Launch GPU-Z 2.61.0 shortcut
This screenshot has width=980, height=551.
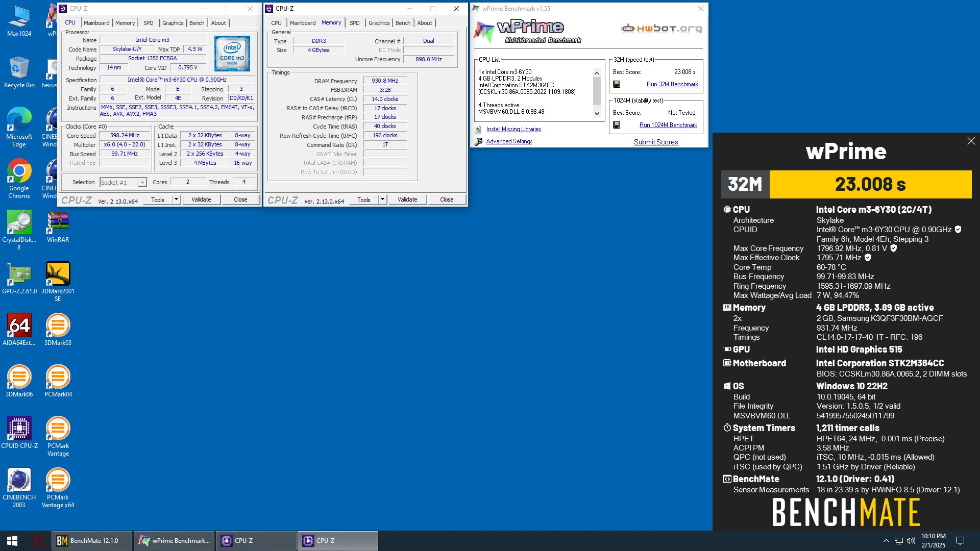pyautogui.click(x=19, y=279)
